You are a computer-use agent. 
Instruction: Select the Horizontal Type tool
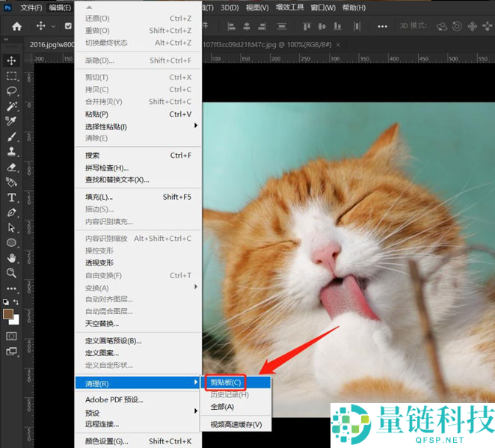(11, 197)
